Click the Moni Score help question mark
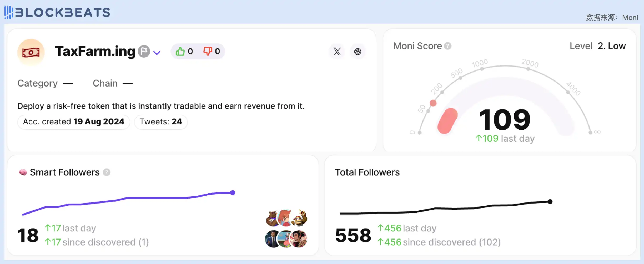This screenshot has height=264, width=644. coord(447,46)
